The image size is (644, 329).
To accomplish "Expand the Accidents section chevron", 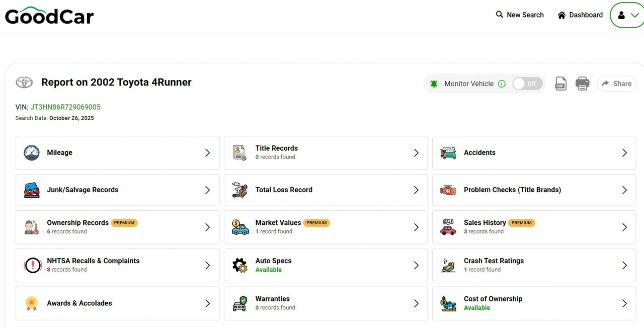I will coord(624,153).
